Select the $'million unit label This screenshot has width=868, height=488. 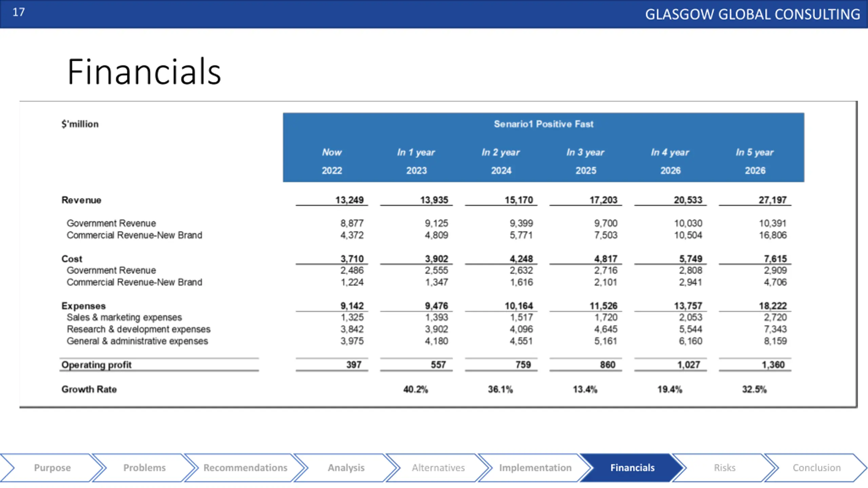[80, 124]
